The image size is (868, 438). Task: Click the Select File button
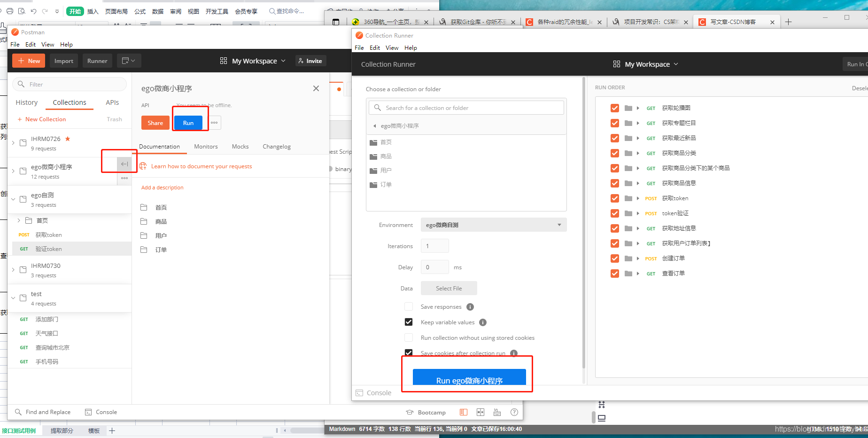point(449,289)
